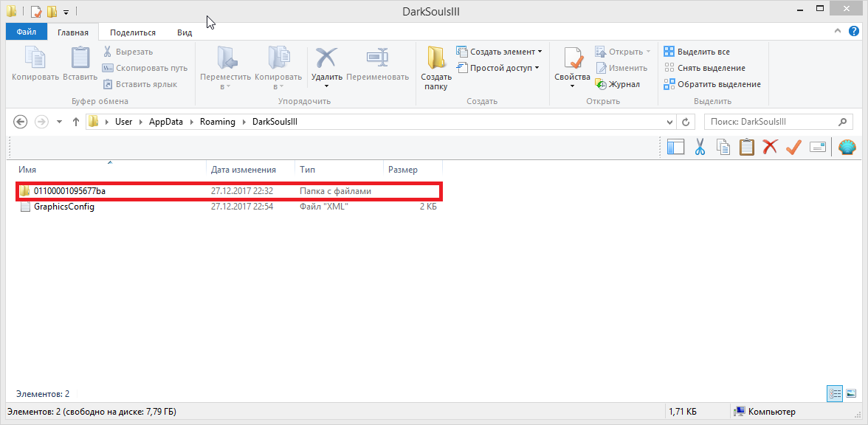Switch to the Home (Главная) tab
Viewport: 868px width, 425px height.
click(x=73, y=32)
